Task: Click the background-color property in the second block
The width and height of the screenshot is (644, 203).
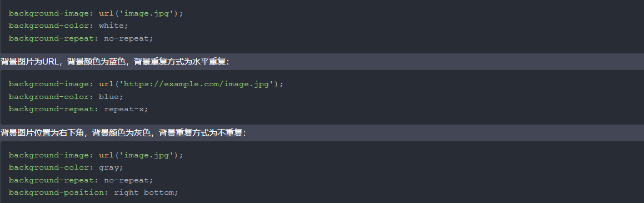Action: pos(48,97)
